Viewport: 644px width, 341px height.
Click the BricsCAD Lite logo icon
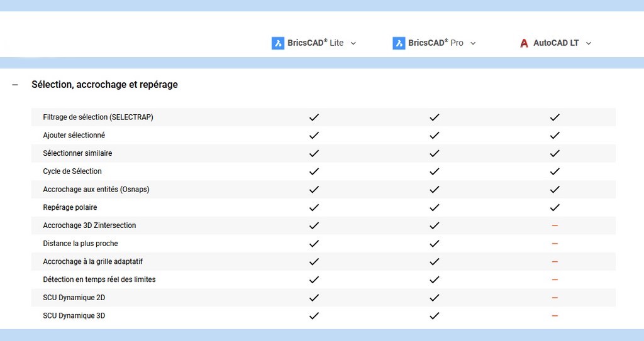click(277, 43)
